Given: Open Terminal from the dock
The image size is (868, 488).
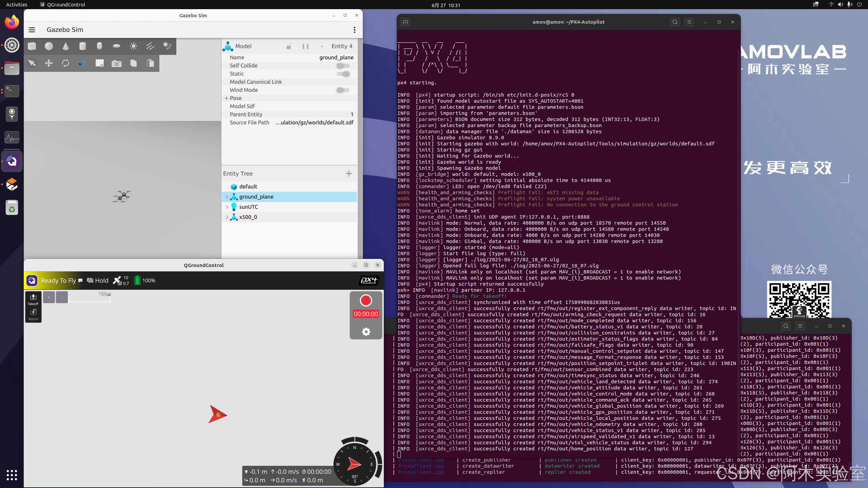Looking at the screenshot, I should pyautogui.click(x=12, y=91).
